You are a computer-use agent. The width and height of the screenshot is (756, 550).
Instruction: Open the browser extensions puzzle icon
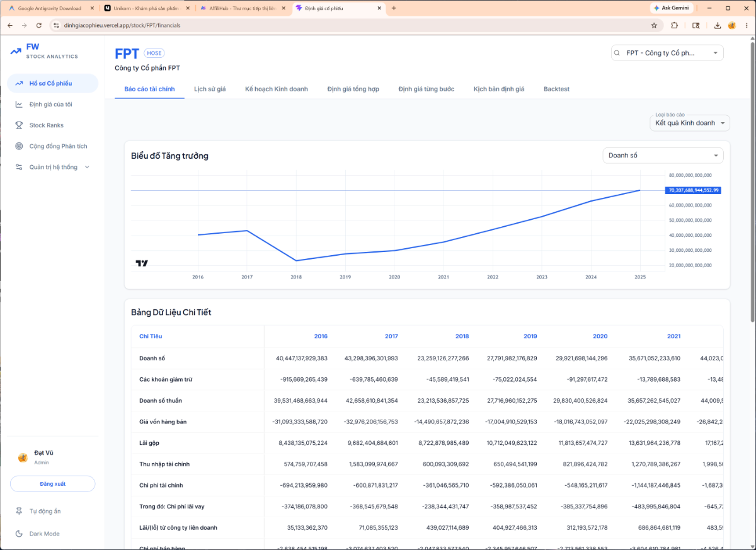coord(675,25)
